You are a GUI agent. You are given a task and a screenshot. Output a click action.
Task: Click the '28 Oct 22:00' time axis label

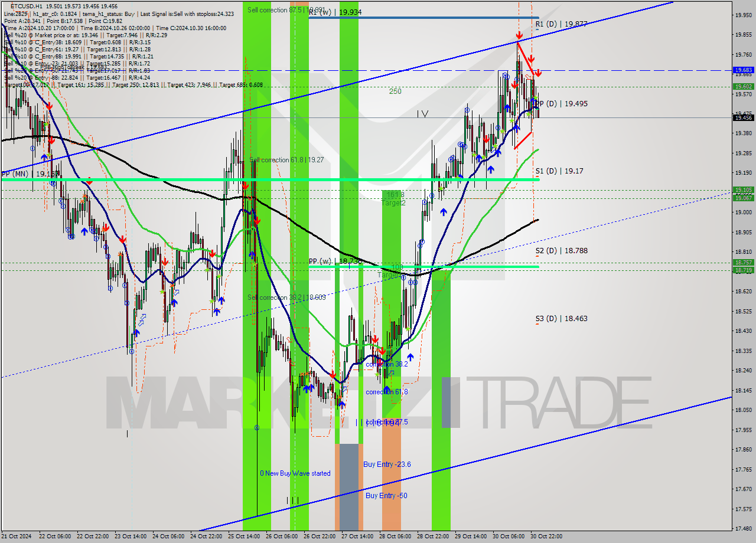click(433, 537)
